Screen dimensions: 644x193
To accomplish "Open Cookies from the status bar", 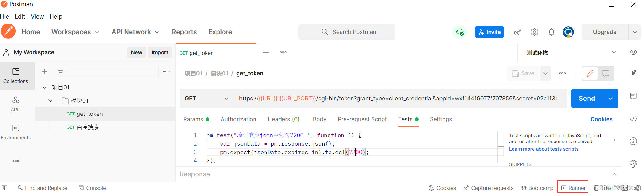I will 443,188.
